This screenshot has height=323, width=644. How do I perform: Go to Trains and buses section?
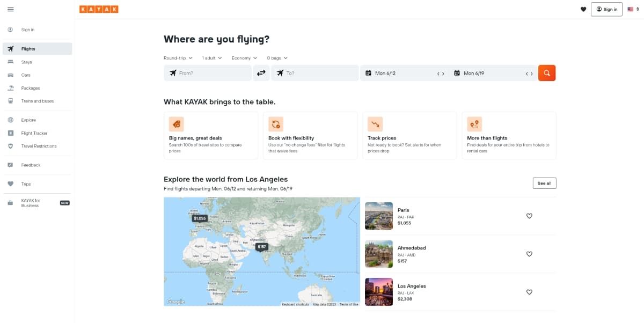(x=38, y=101)
